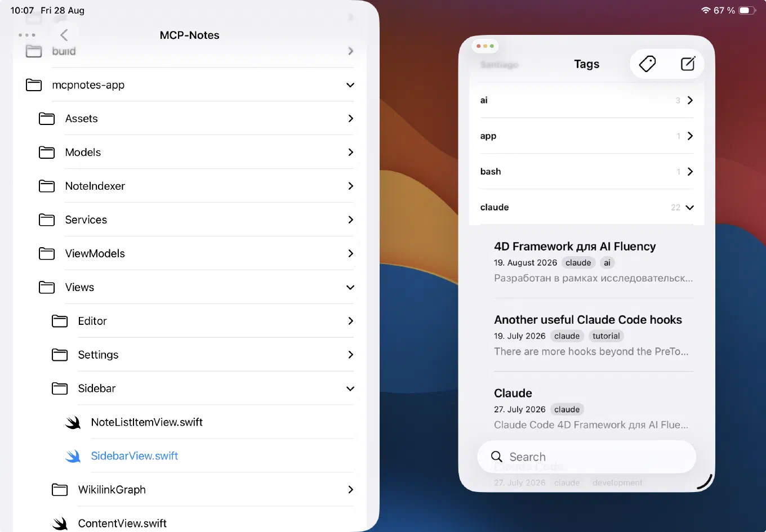Tap the NoteIndexer folder icon
This screenshot has height=532, width=766.
pyautogui.click(x=47, y=186)
